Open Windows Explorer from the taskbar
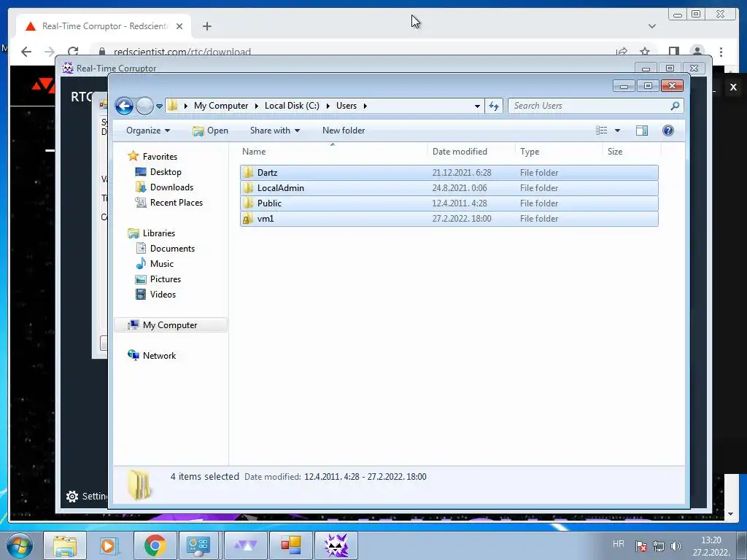 click(x=65, y=545)
